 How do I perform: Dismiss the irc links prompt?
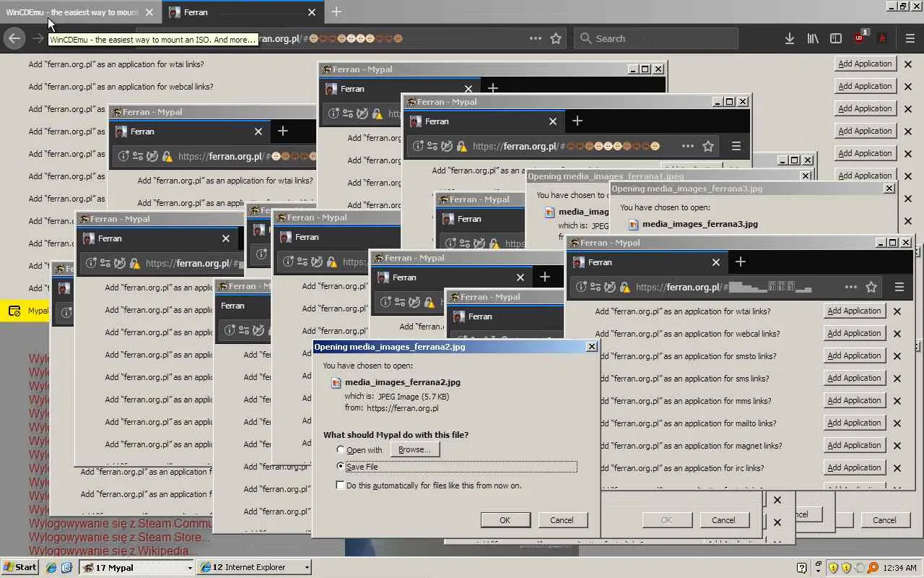pyautogui.click(x=897, y=468)
